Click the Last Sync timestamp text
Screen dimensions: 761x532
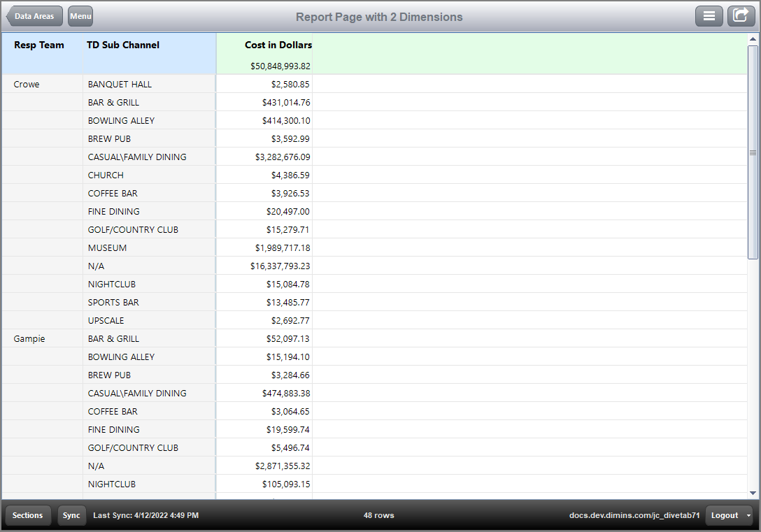145,515
